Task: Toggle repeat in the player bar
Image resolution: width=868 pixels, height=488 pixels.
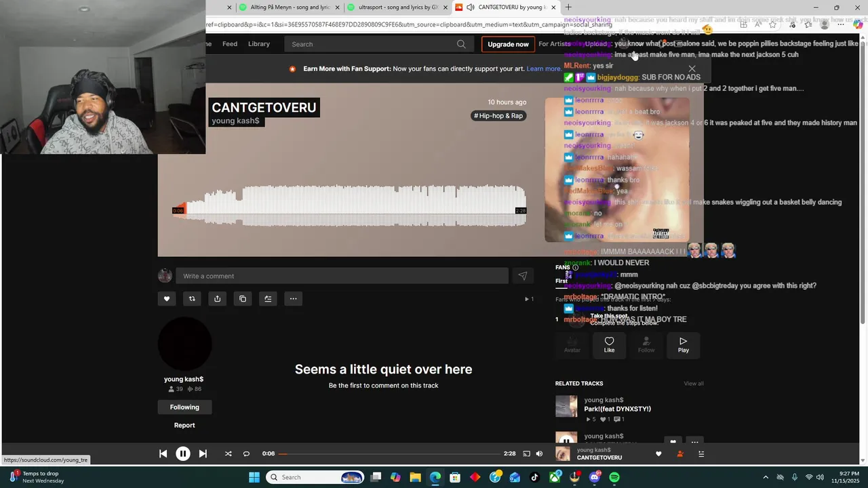Action: pos(246,453)
